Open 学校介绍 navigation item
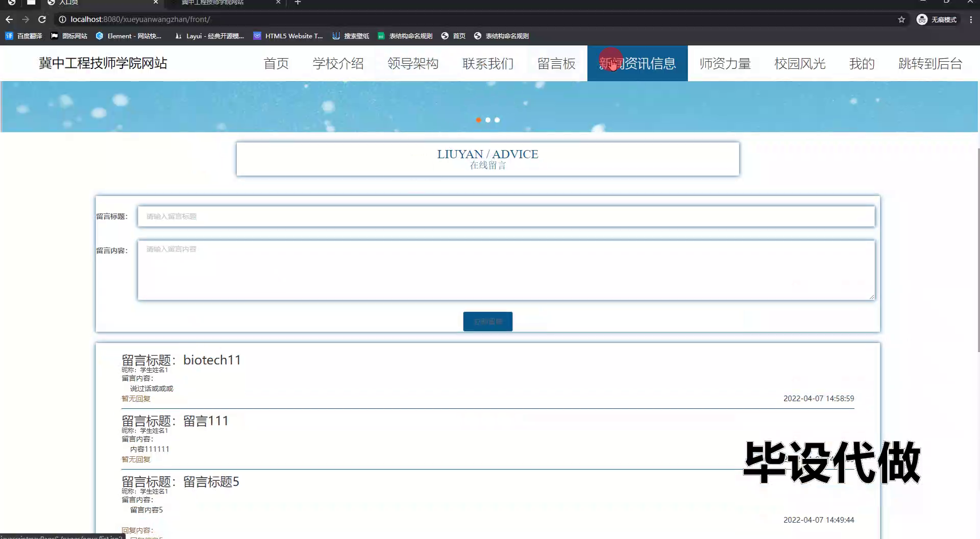The width and height of the screenshot is (980, 539). tap(338, 63)
